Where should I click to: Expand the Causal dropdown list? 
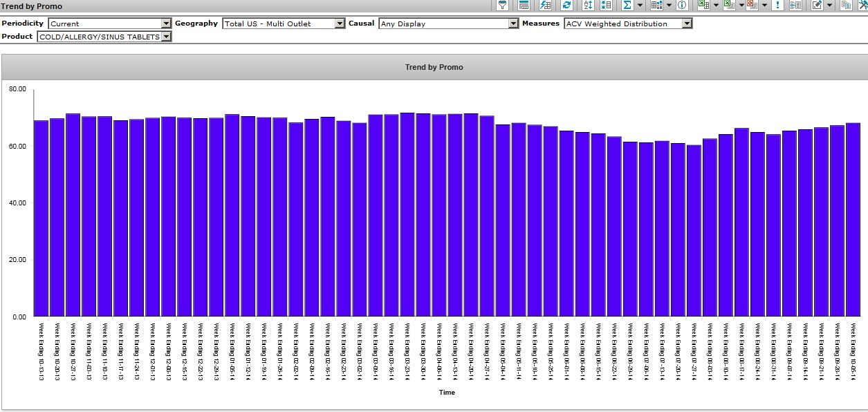[513, 24]
